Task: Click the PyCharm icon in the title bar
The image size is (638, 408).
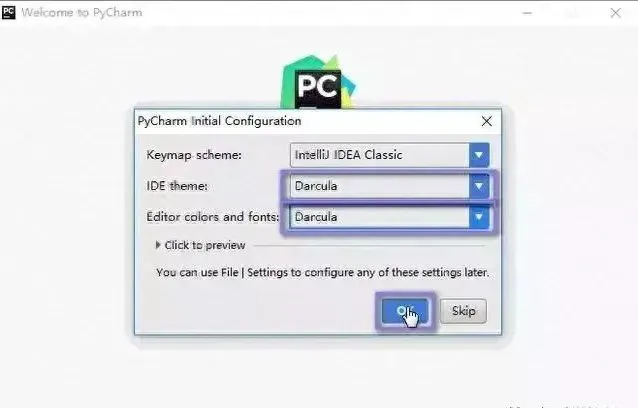Action: (x=8, y=12)
